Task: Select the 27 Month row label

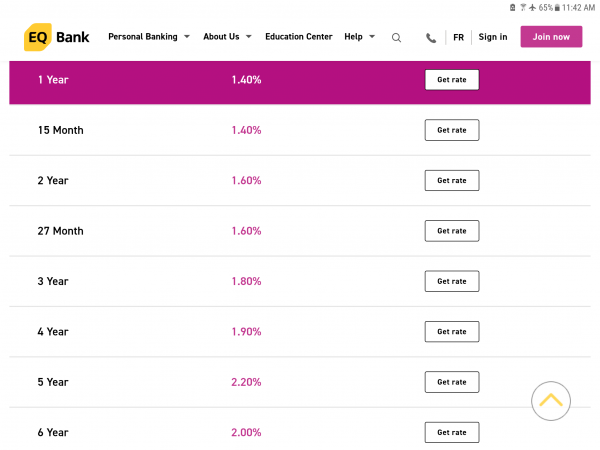Action: coord(61,231)
